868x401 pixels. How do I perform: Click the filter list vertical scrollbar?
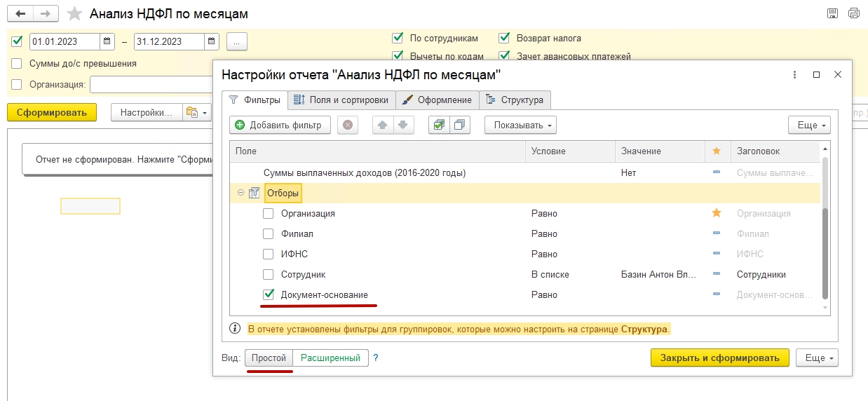pos(825,252)
